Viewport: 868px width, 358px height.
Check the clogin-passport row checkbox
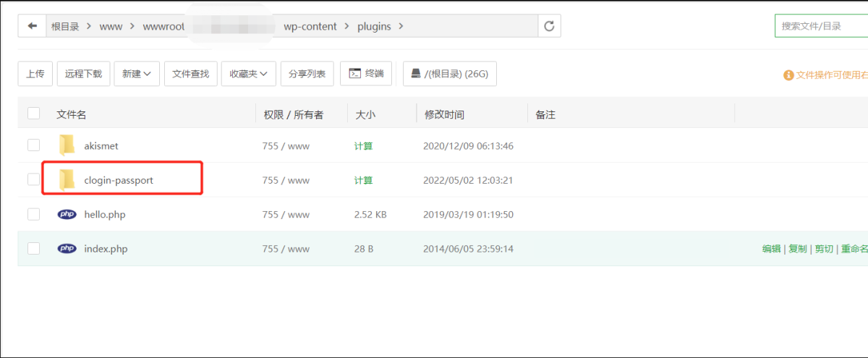pyautogui.click(x=33, y=180)
